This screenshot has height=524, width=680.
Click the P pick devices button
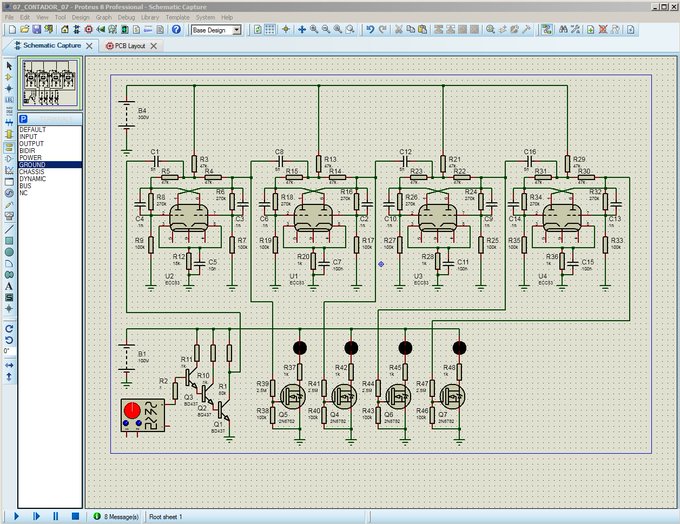pos(23,119)
